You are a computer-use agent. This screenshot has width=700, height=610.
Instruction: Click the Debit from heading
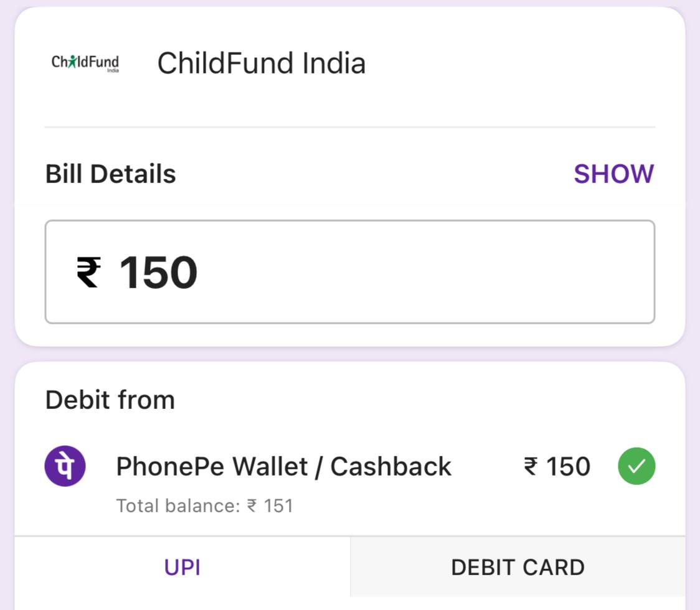110,400
